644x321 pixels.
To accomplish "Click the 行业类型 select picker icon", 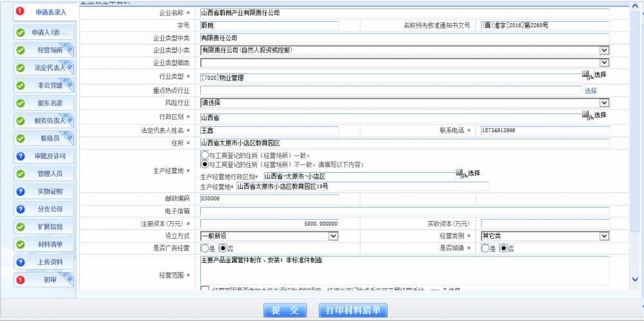I will [x=586, y=75].
